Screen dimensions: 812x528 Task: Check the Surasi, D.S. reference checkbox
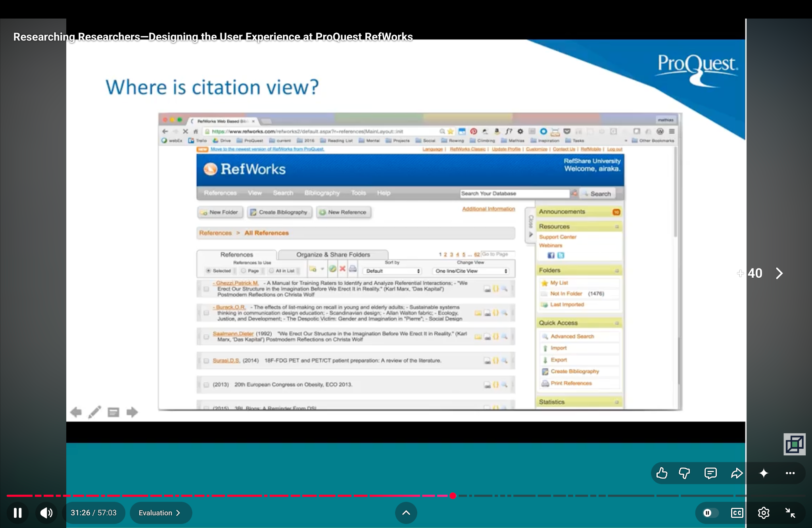tap(206, 361)
